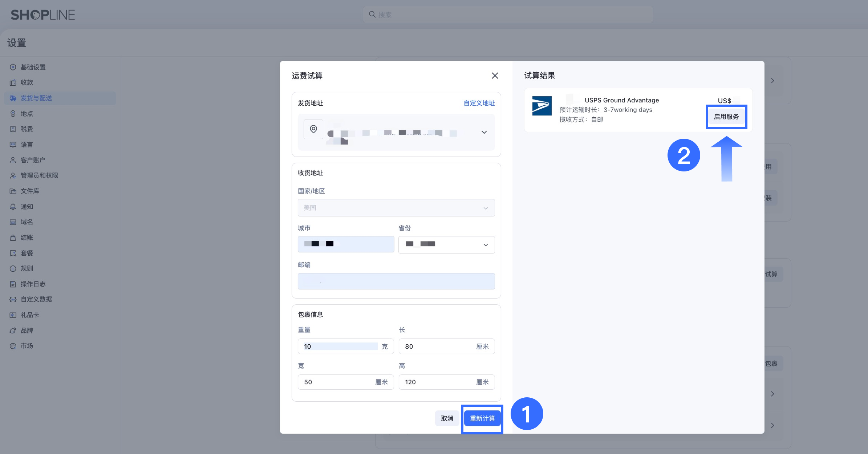Open 管理员和权限 in settings menu
Image resolution: width=868 pixels, height=454 pixels.
39,175
